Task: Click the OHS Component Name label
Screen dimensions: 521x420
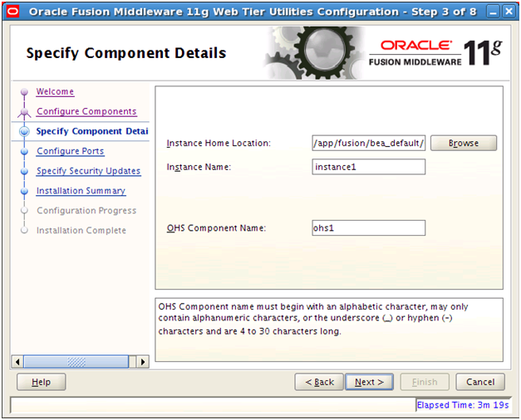Action: [x=216, y=228]
